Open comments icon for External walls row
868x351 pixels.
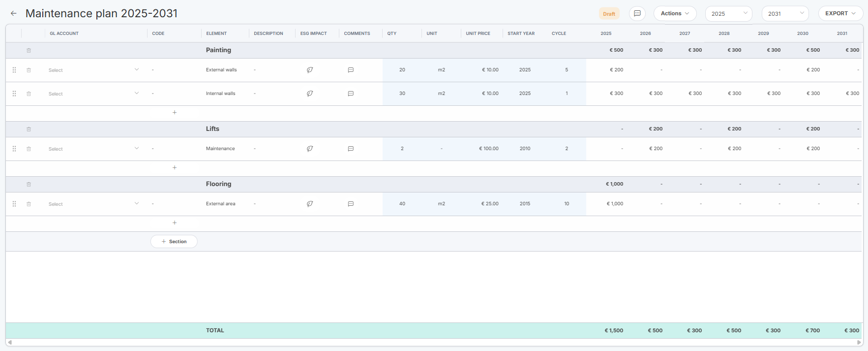coord(351,70)
